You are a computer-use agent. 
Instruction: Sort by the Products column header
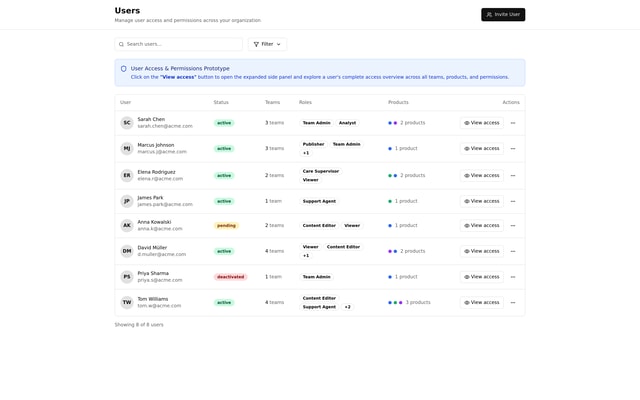(x=398, y=102)
